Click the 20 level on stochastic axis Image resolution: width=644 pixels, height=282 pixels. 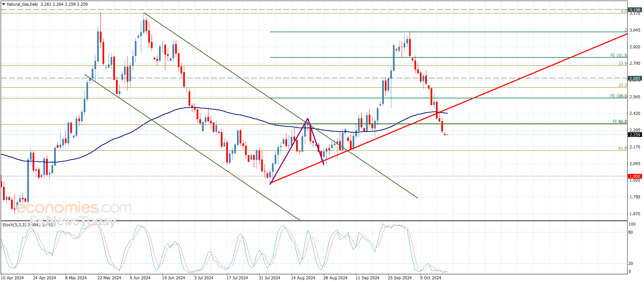[x=631, y=263]
